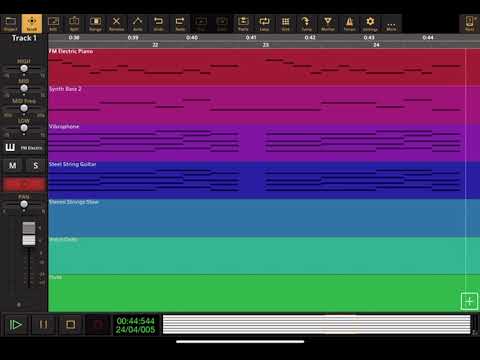
Task: Click the project overview strip
Action: 317,324
